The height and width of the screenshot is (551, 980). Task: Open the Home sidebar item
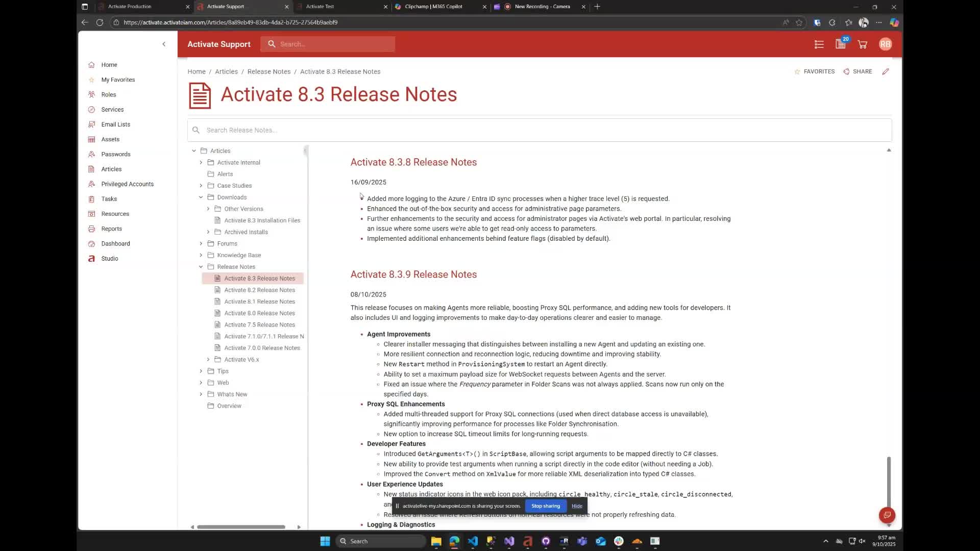(109, 65)
